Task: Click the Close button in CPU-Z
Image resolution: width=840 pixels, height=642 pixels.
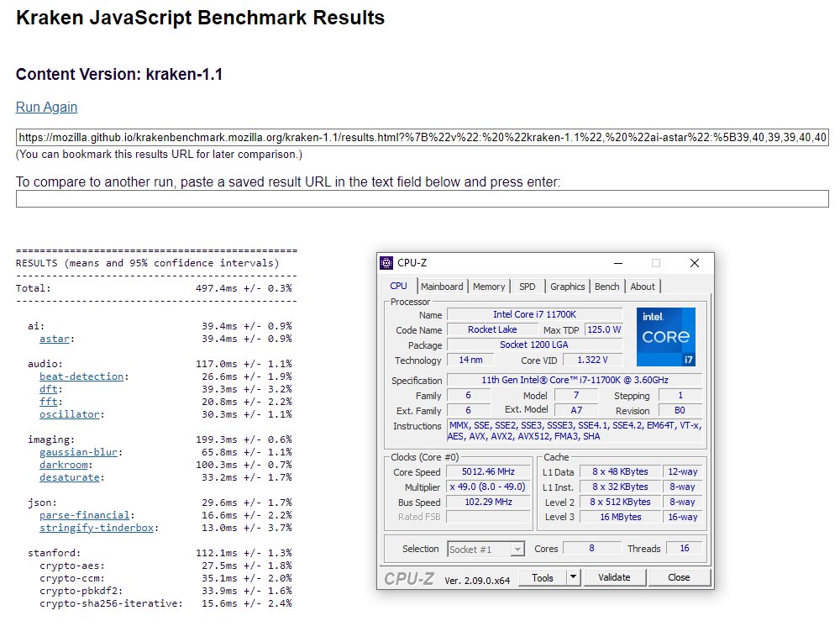Action: coord(679,577)
